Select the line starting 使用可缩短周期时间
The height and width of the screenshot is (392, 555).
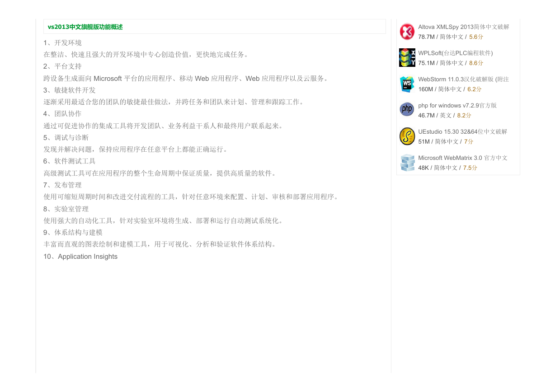191,197
